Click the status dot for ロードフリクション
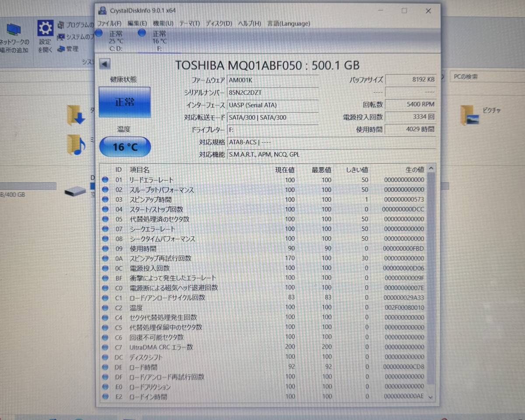The height and width of the screenshot is (420, 525). pos(105,387)
